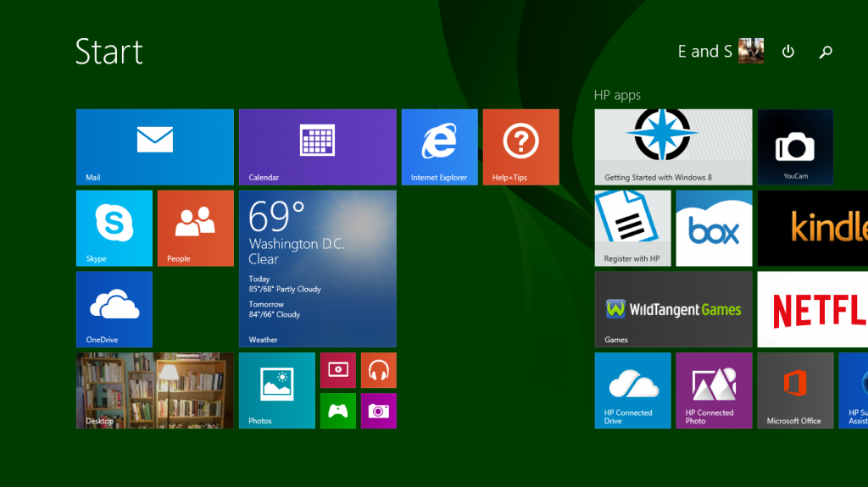Viewport: 868px width, 487px height.
Task: Launch the Calendar app tile
Action: click(317, 147)
